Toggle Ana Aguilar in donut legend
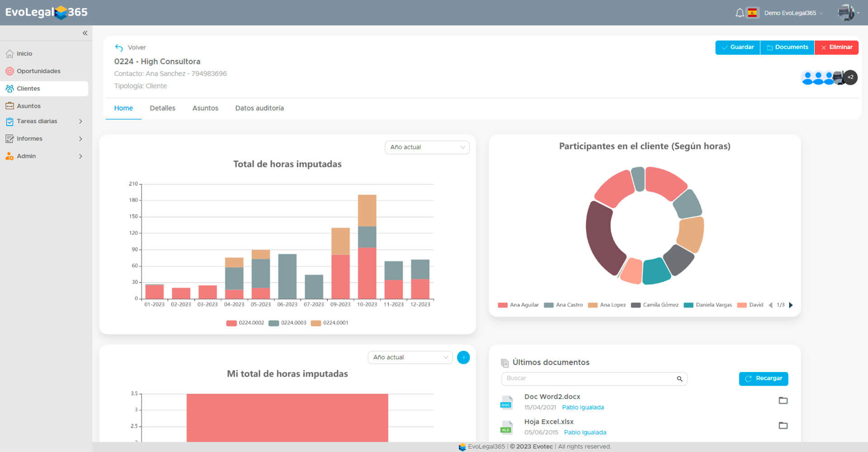The width and height of the screenshot is (868, 452). pyautogui.click(x=518, y=305)
